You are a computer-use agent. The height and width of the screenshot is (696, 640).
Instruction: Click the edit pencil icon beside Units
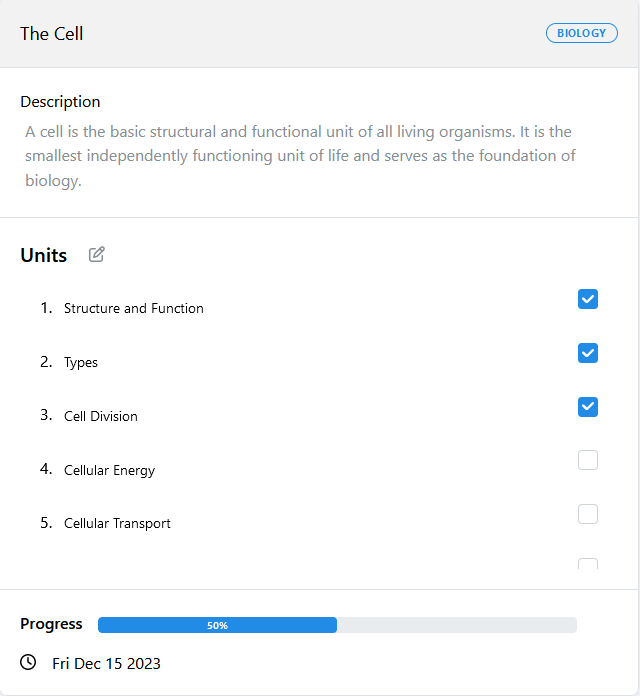tap(96, 254)
